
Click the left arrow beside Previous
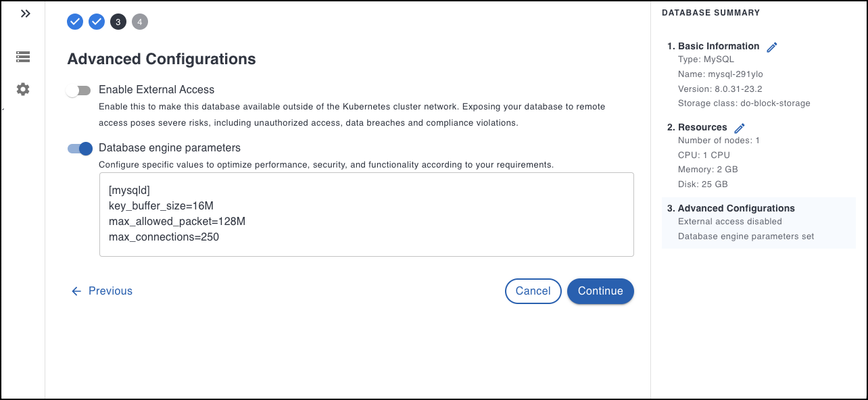click(76, 291)
